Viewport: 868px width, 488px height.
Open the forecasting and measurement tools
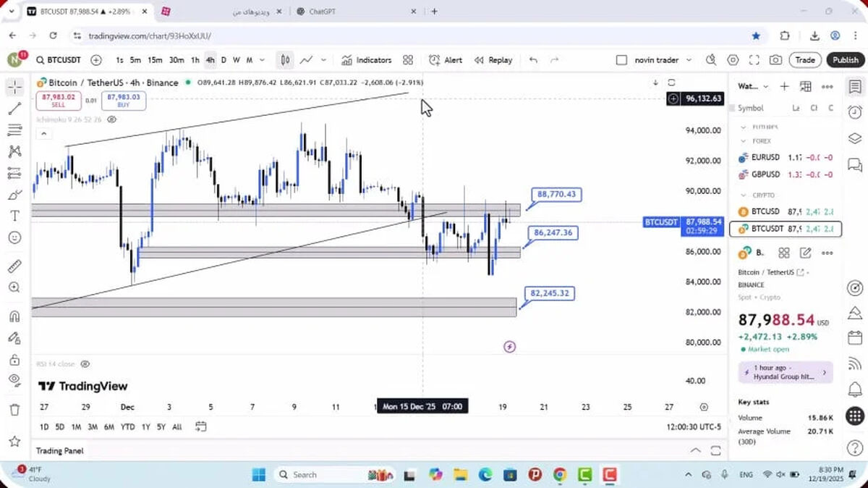(x=14, y=173)
